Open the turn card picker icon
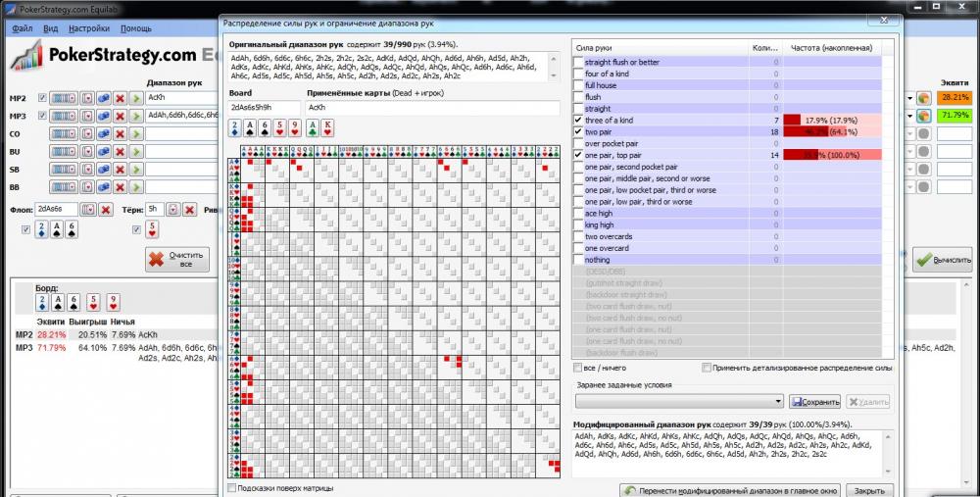 pos(173,210)
